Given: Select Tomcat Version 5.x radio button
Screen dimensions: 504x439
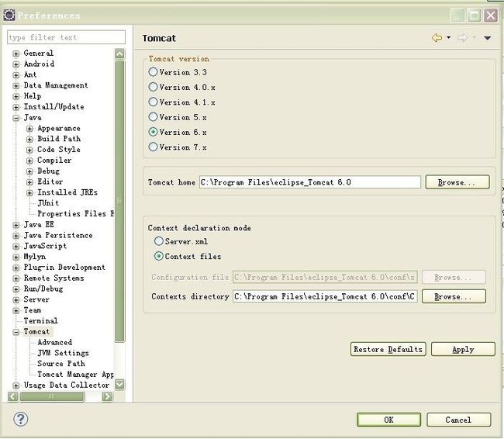Looking at the screenshot, I should coord(153,117).
